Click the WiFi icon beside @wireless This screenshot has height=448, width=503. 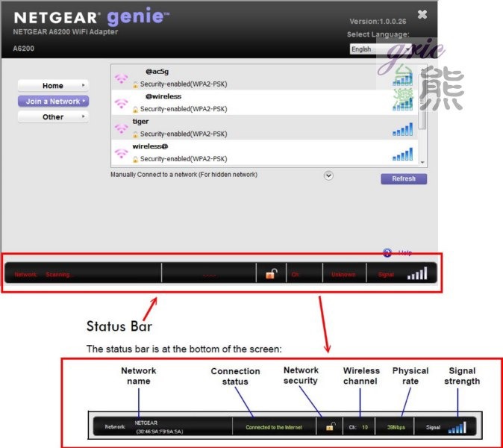[122, 103]
